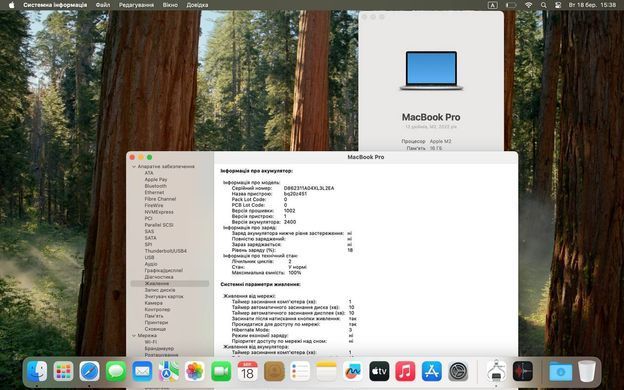Open the Редагування menu
This screenshot has width=624, height=390.
pos(136,5)
